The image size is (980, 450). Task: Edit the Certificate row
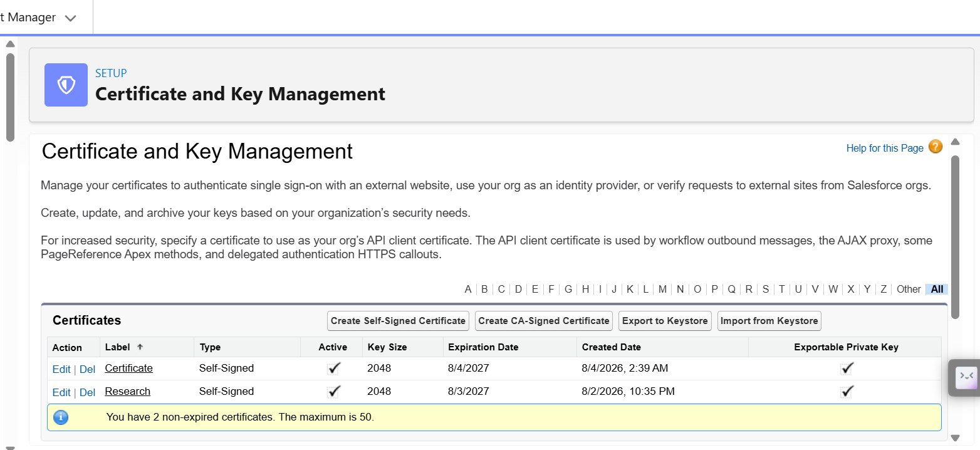click(x=61, y=369)
